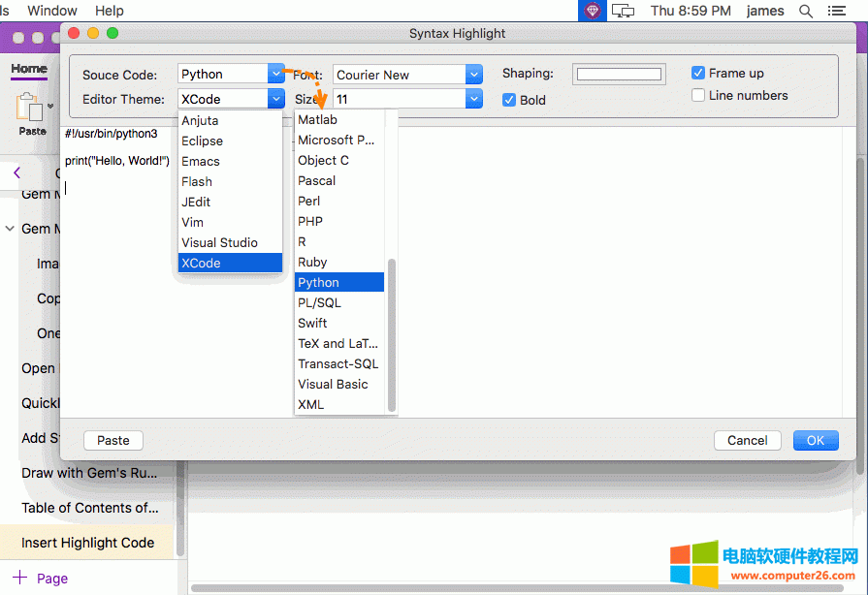Open the display mirroring menu bar icon
Viewport: 868px width, 595px height.
624,11
